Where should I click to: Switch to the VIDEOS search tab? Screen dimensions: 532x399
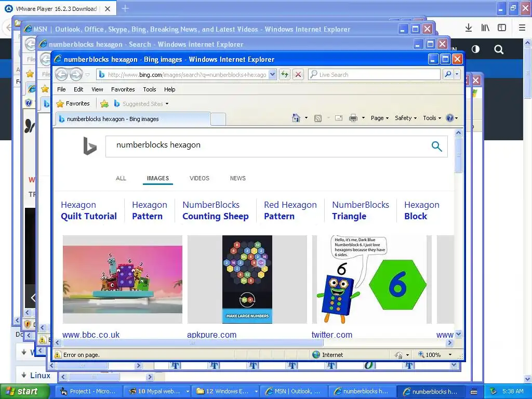[199, 178]
